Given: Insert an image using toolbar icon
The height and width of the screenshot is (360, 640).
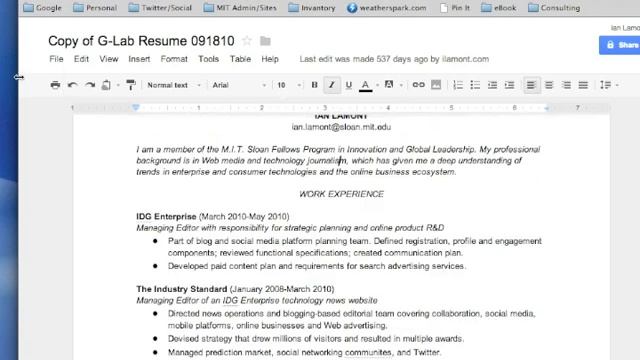Looking at the screenshot, I should coord(436,85).
